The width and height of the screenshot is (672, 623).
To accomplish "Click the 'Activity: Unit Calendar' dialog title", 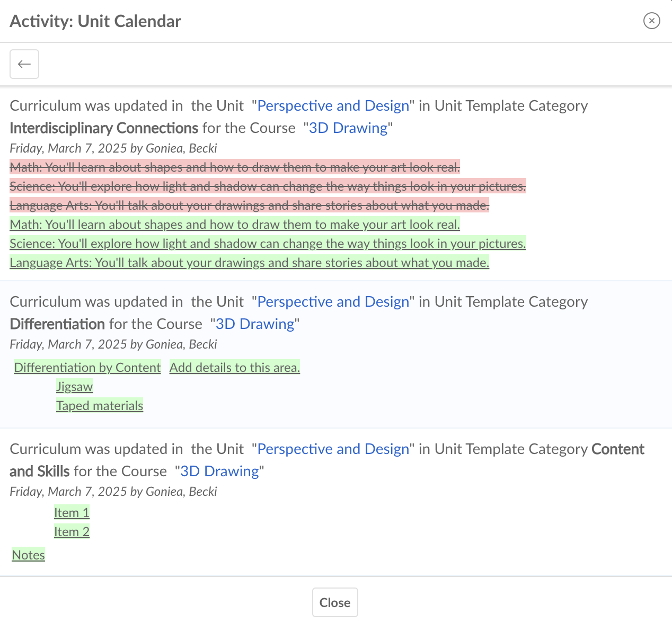I will point(95,21).
